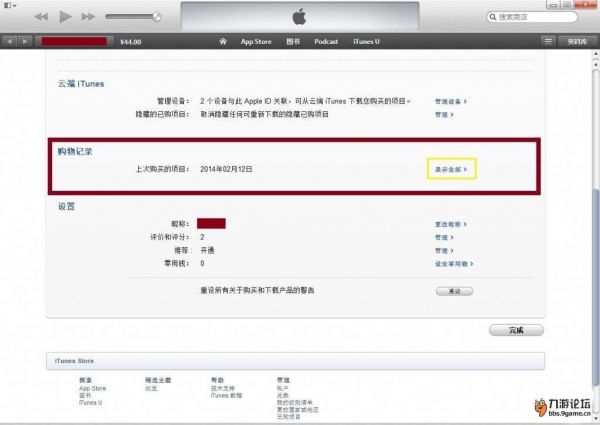Go to the store Home icon
Viewport: 600px width, 425px height.
click(x=224, y=41)
